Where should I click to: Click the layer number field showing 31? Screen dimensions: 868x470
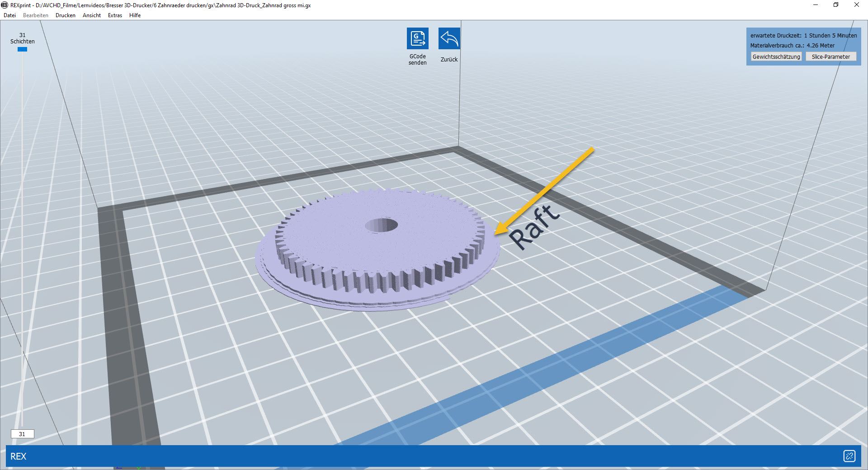[x=22, y=434]
